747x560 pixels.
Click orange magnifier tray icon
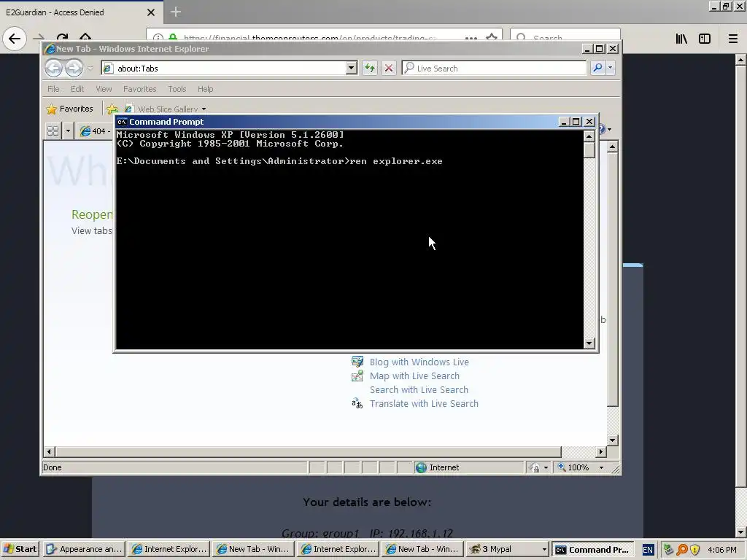[682, 550]
